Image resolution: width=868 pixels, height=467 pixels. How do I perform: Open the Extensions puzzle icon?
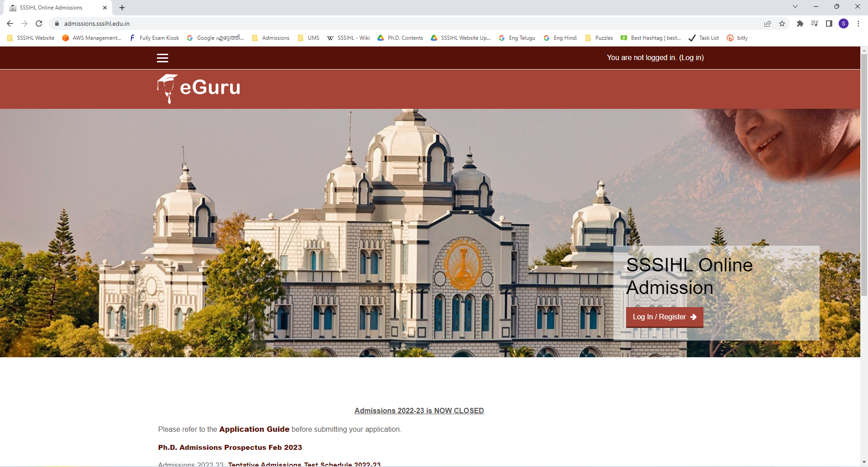click(800, 23)
